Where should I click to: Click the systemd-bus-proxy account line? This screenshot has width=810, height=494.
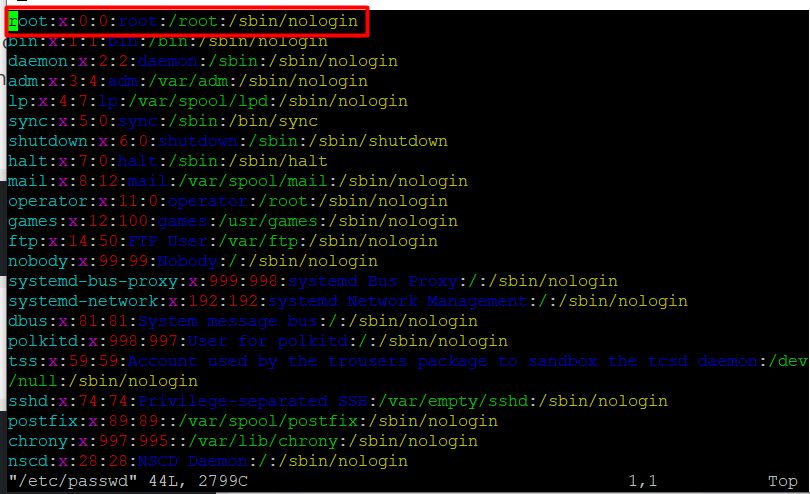pyautogui.click(x=313, y=281)
